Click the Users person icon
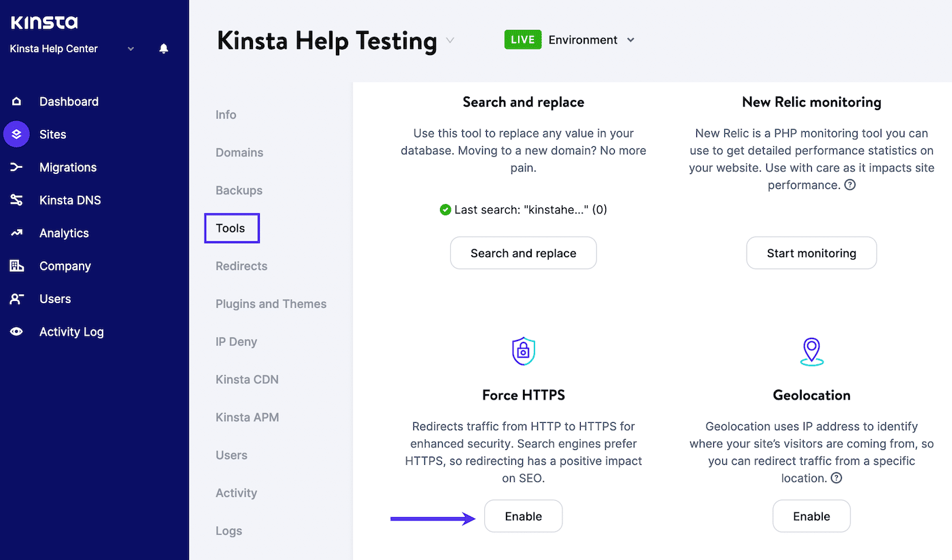Image resolution: width=952 pixels, height=560 pixels. (16, 299)
